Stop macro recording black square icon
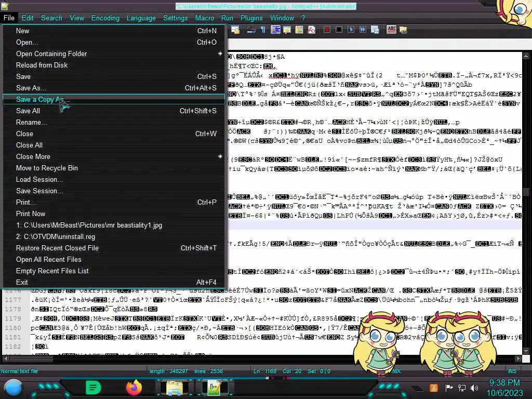Screen dimensions: 532x399 339,30
